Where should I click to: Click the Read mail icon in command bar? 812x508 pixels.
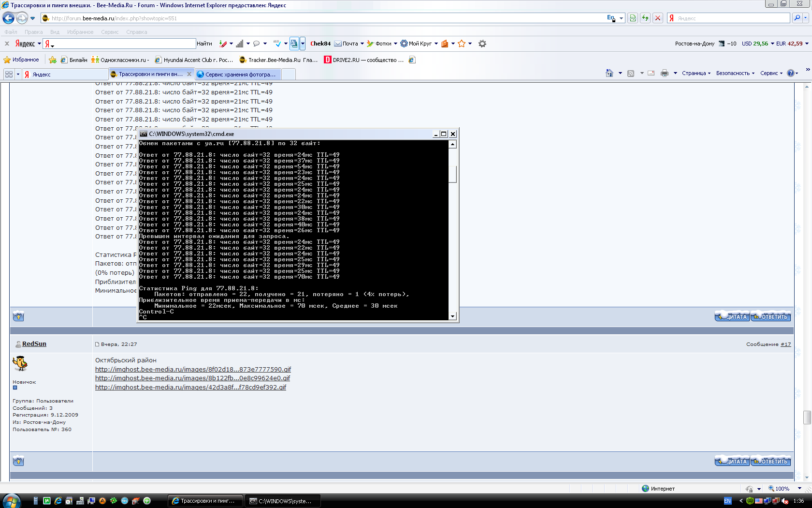pyautogui.click(x=651, y=73)
